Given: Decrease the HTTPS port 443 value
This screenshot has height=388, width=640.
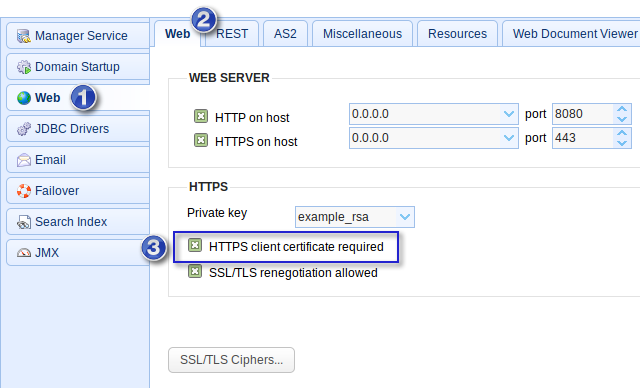Looking at the screenshot, I should [622, 143].
